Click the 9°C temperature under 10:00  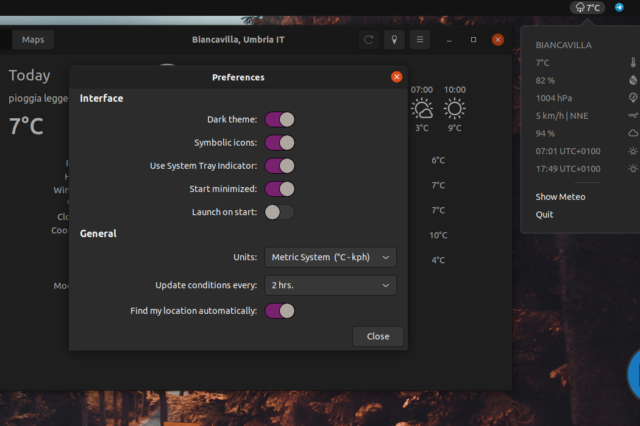(455, 128)
